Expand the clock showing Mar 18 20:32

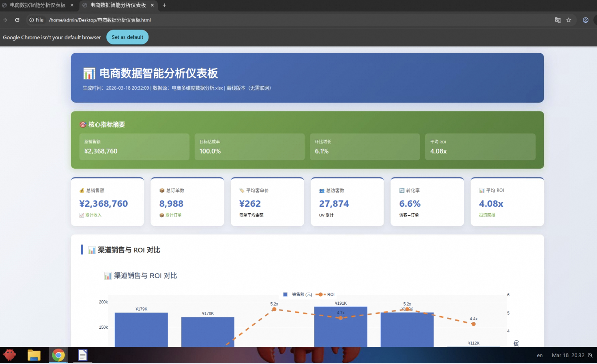[568, 355]
